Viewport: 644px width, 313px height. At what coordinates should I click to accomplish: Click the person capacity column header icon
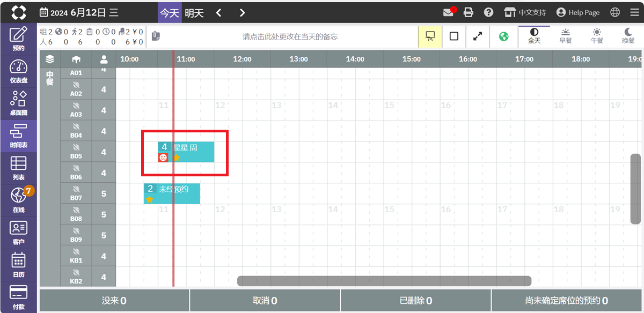104,59
